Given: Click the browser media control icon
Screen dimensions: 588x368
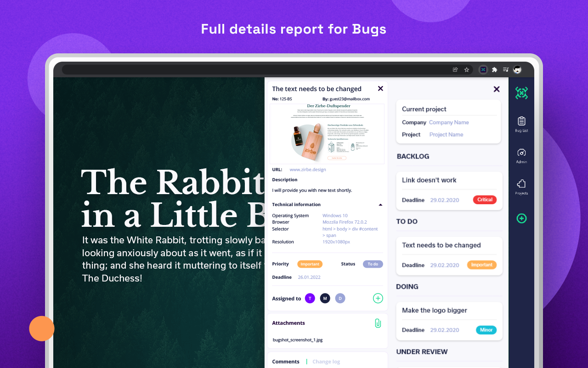Looking at the screenshot, I should point(506,70).
